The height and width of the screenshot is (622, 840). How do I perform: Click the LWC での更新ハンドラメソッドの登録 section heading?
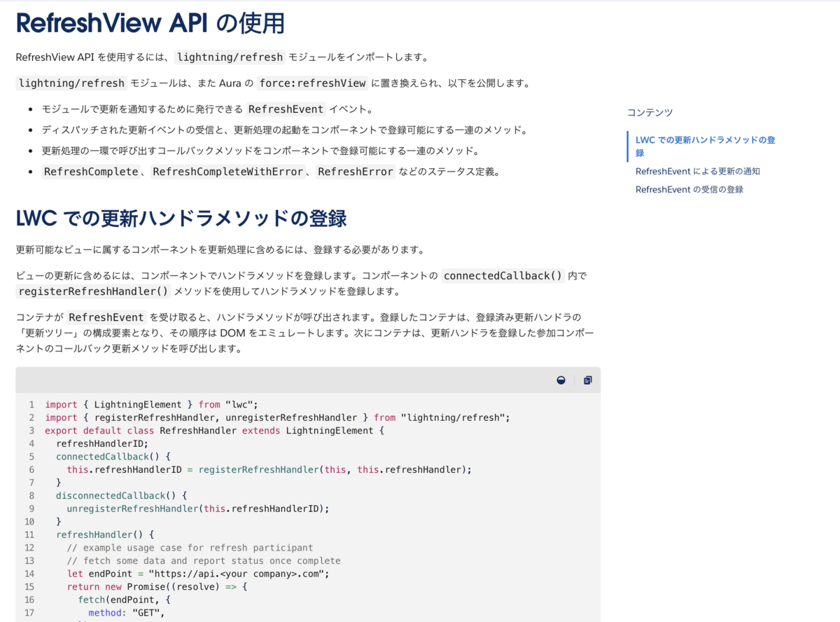[181, 218]
